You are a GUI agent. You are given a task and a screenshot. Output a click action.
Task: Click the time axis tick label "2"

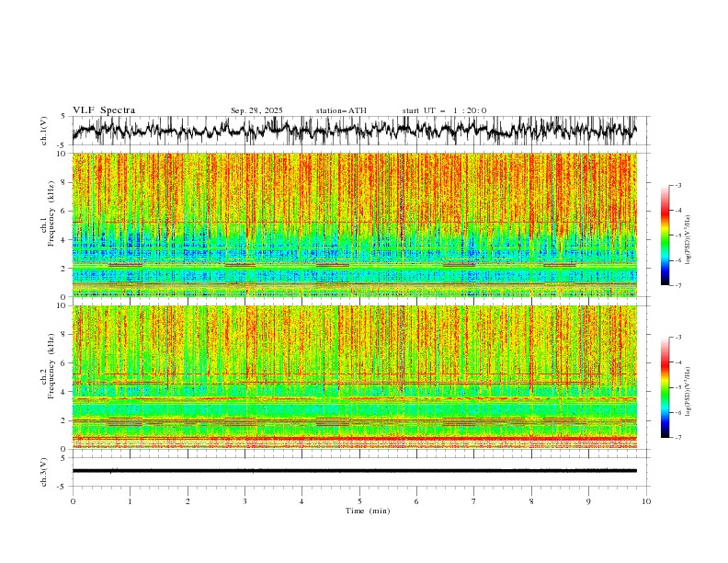pyautogui.click(x=188, y=501)
